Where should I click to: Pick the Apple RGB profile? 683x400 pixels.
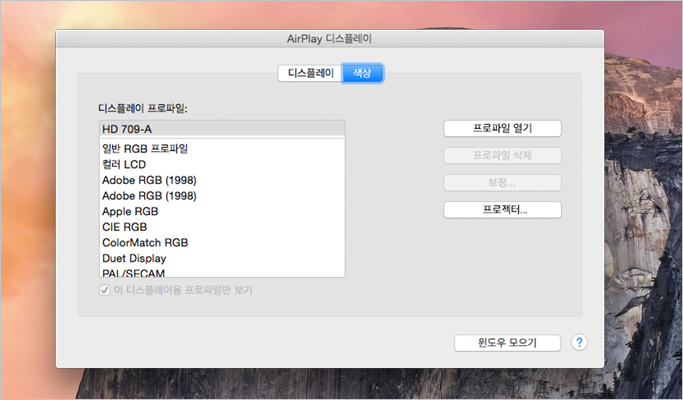point(222,212)
